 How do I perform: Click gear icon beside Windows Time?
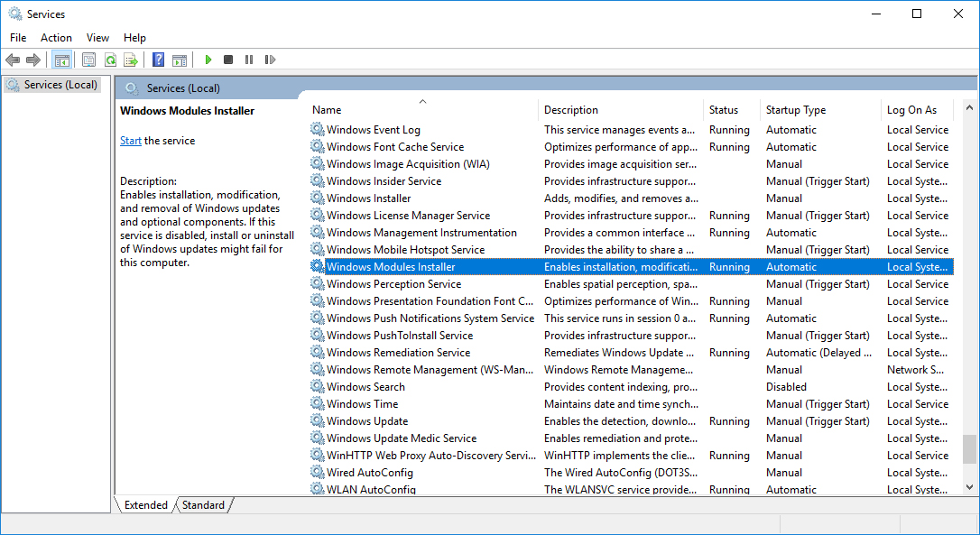click(x=318, y=404)
